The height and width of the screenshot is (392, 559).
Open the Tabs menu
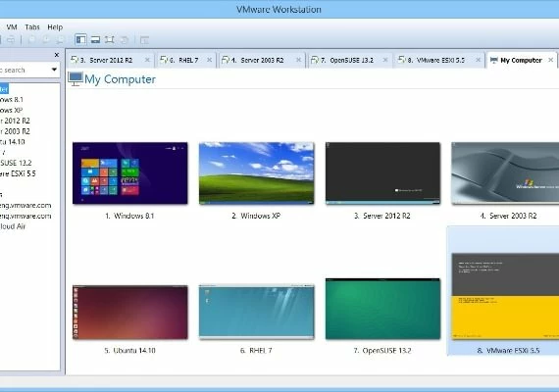pyautogui.click(x=32, y=27)
